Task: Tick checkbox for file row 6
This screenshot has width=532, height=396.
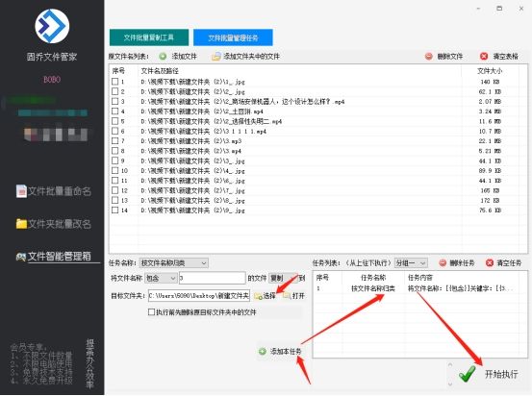Action: coord(115,131)
